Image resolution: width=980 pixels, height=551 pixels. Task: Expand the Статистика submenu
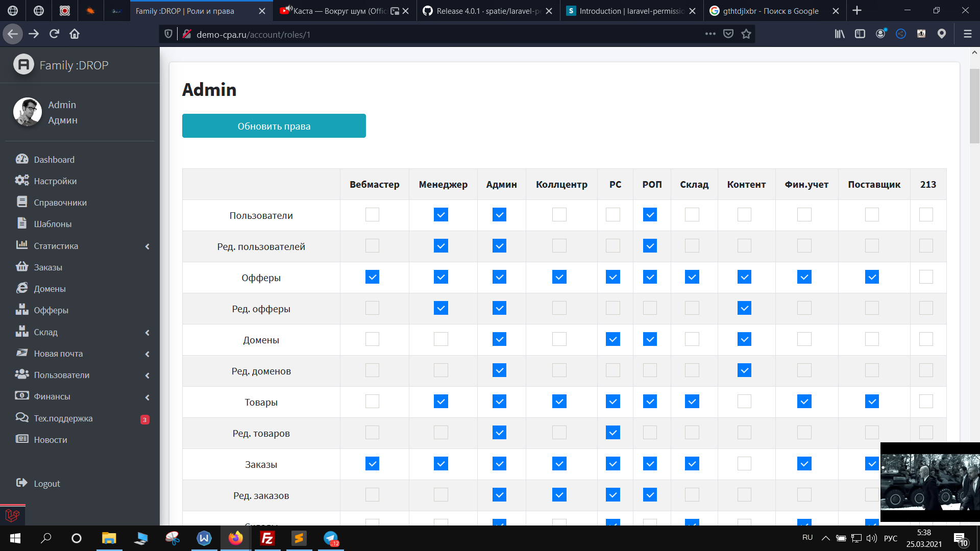[147, 246]
